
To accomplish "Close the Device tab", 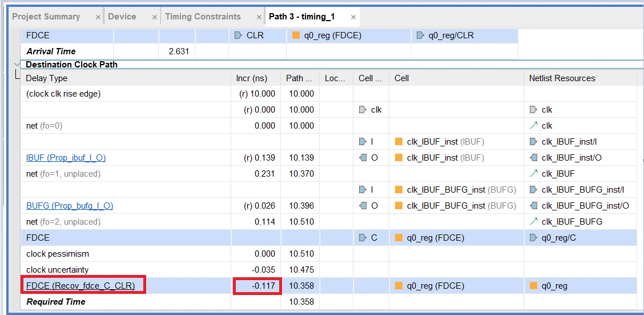I will point(154,17).
